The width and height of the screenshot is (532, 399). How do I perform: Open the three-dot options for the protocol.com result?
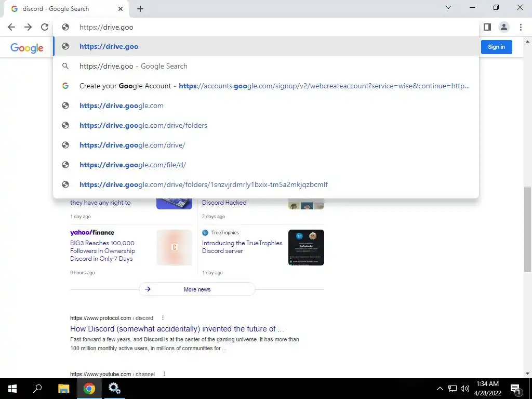click(163, 318)
